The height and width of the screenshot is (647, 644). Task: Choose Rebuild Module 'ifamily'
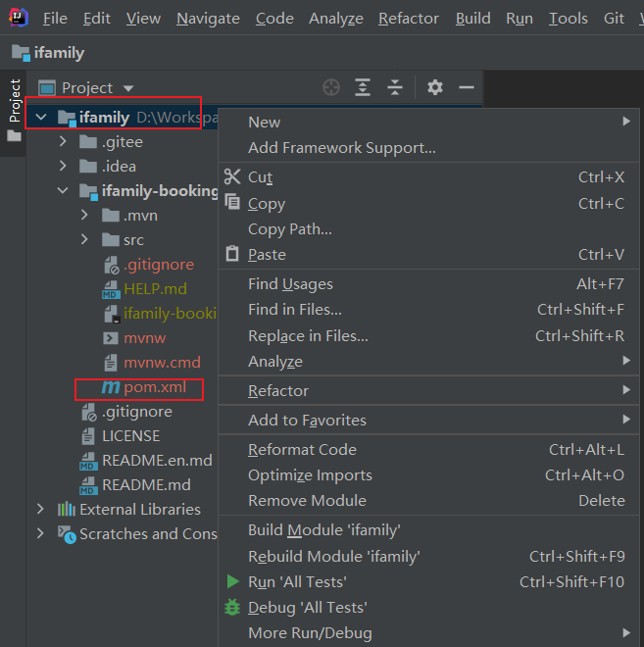(428, 556)
